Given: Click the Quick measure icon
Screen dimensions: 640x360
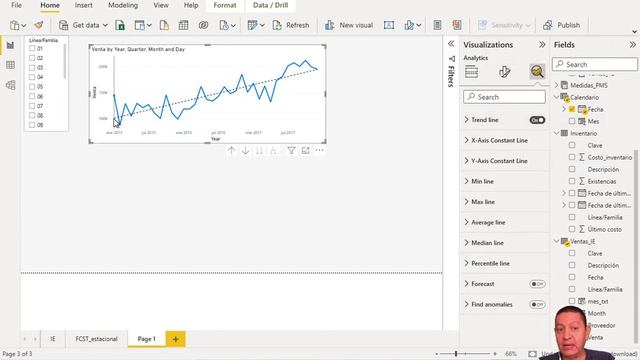Looking at the screenshot, I should 457,25.
